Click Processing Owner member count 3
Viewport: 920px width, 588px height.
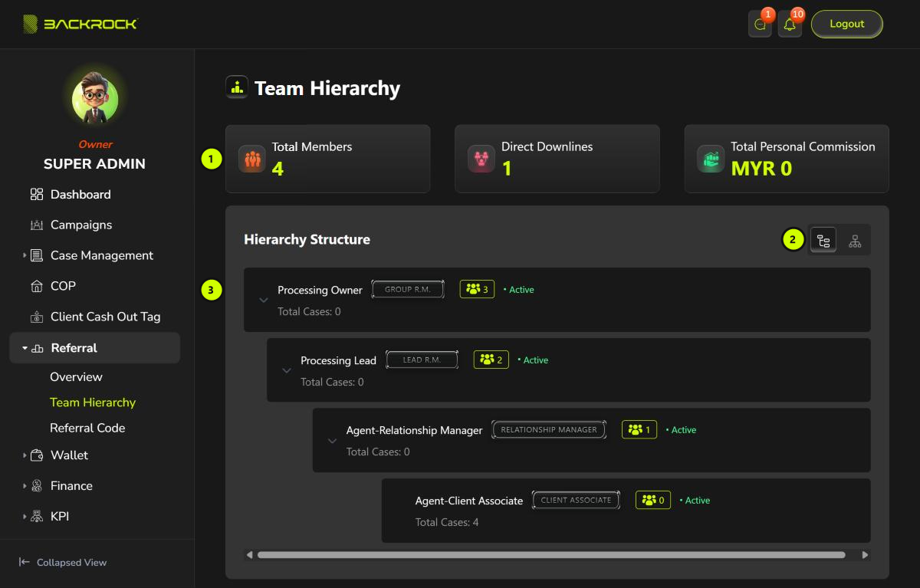click(477, 289)
